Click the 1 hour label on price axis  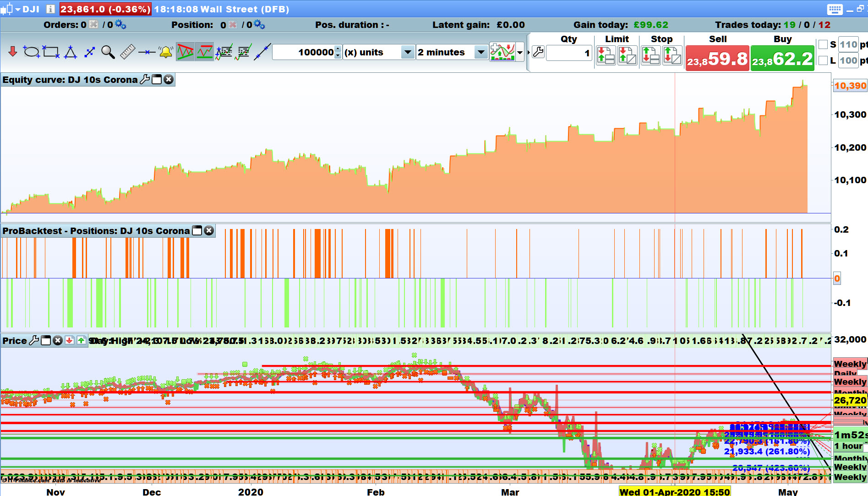848,446
